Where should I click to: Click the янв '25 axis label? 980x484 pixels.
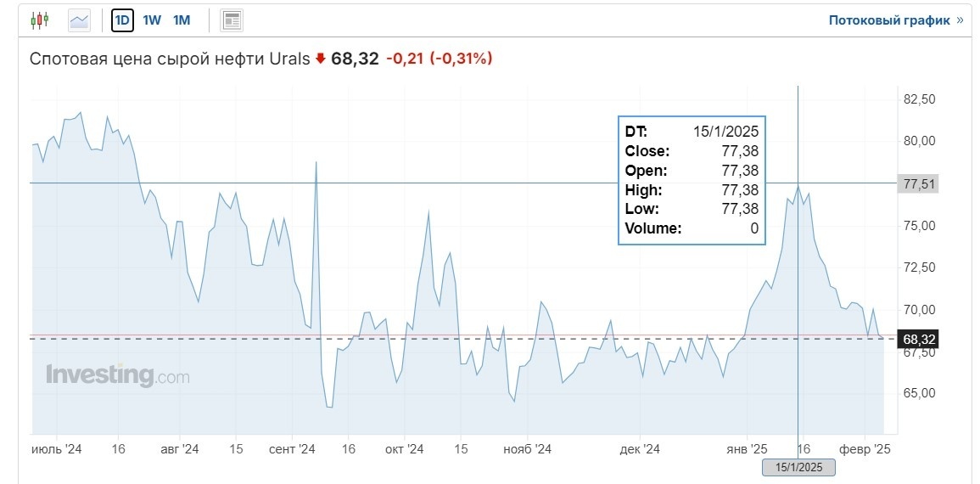[748, 449]
